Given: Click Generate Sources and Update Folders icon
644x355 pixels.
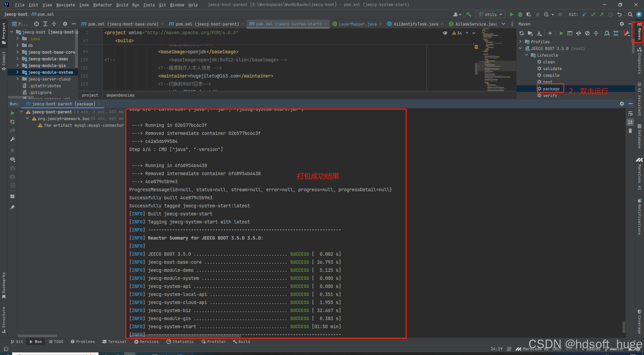Looking at the screenshot, I should pyautogui.click(x=530, y=33).
